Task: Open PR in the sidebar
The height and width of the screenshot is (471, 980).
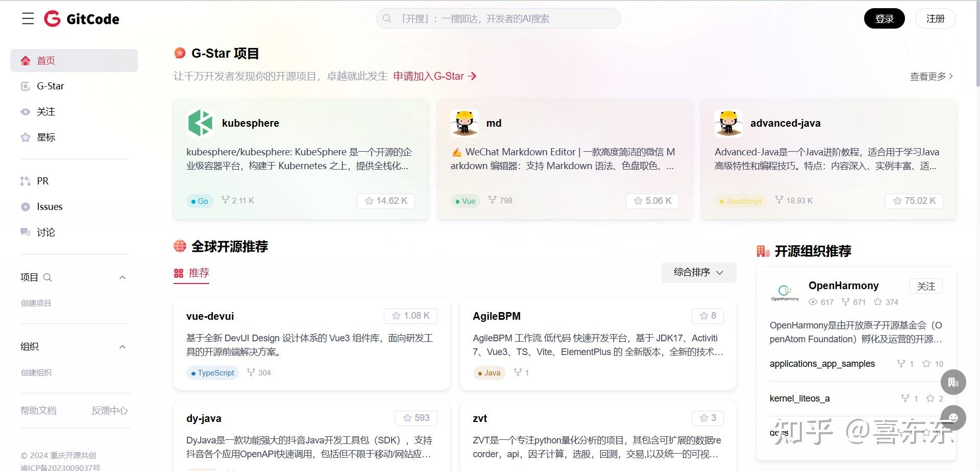Action: coord(74,181)
